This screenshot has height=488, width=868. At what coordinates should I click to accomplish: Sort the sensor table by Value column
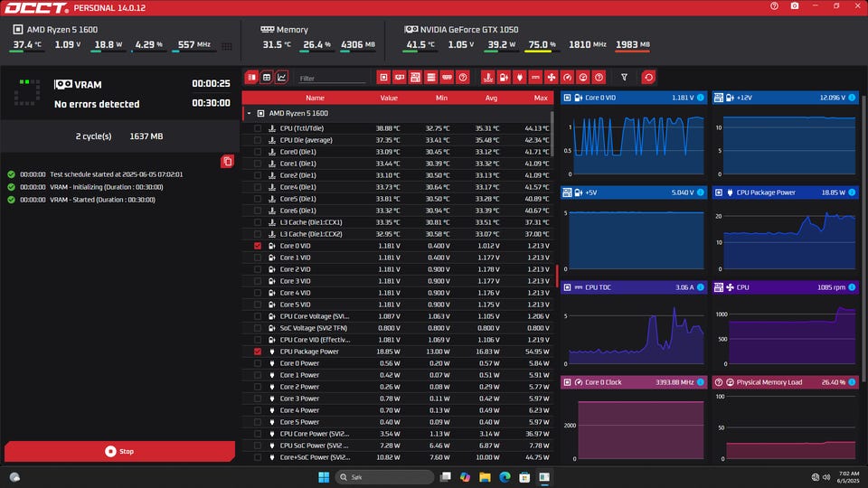click(389, 98)
